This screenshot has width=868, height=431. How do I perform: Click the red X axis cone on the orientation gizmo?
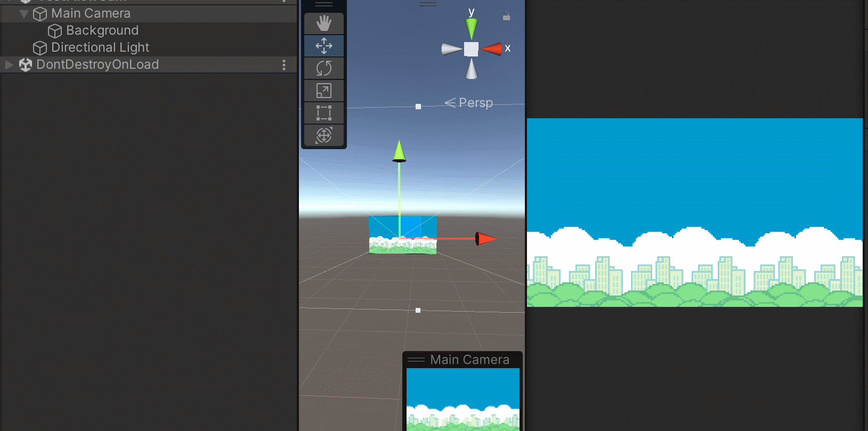click(491, 49)
